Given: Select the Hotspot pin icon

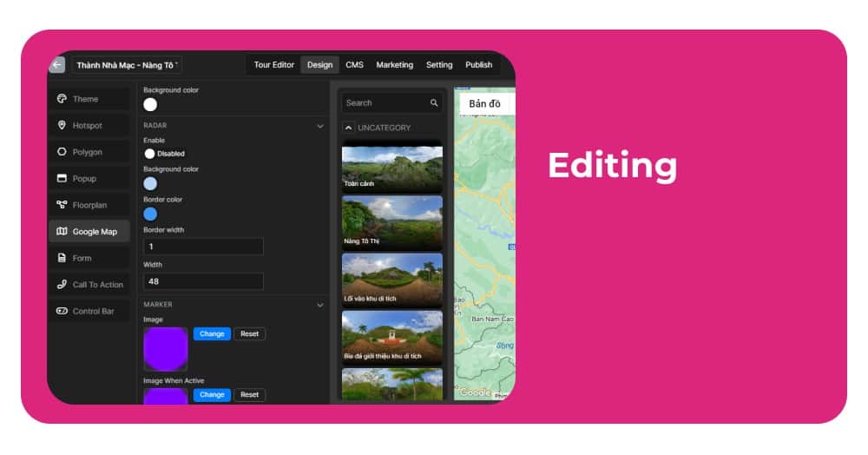Looking at the screenshot, I should click(x=62, y=126).
